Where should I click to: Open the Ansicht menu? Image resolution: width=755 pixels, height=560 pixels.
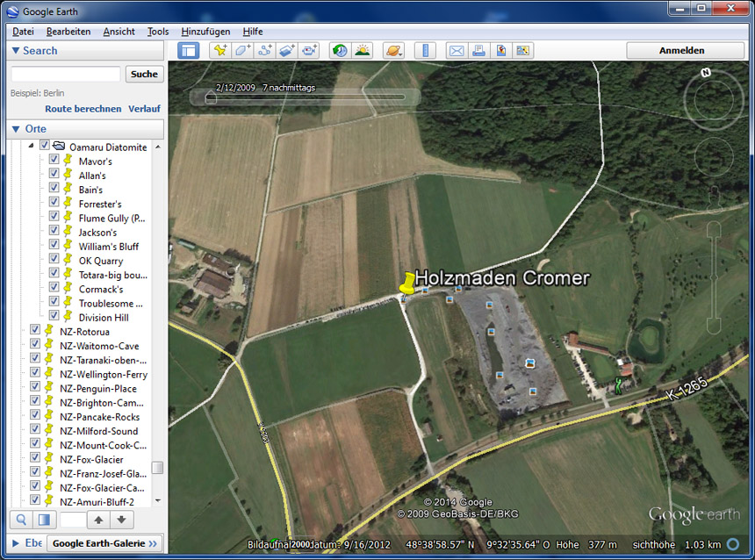[x=119, y=32]
